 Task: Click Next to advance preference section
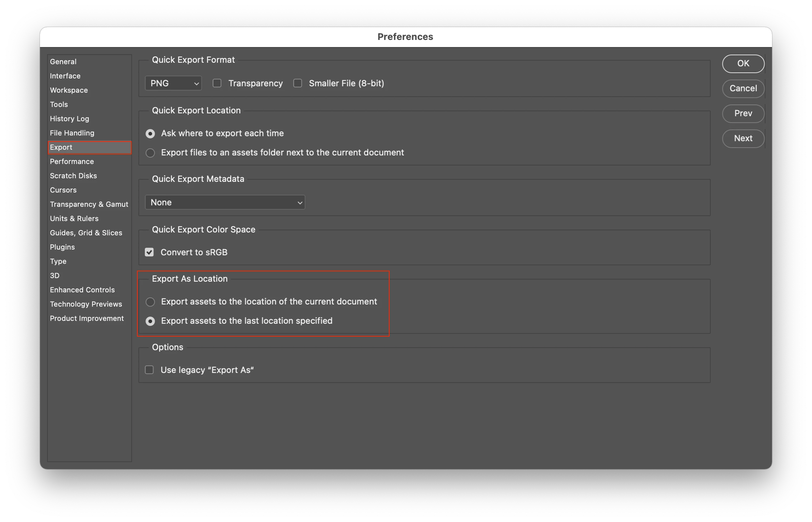pos(743,138)
